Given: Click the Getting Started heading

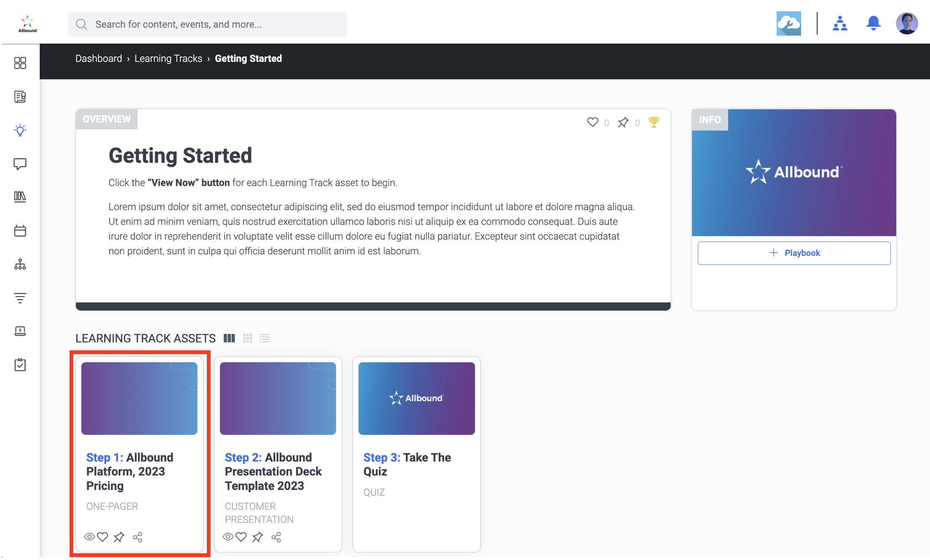Looking at the screenshot, I should tap(180, 155).
